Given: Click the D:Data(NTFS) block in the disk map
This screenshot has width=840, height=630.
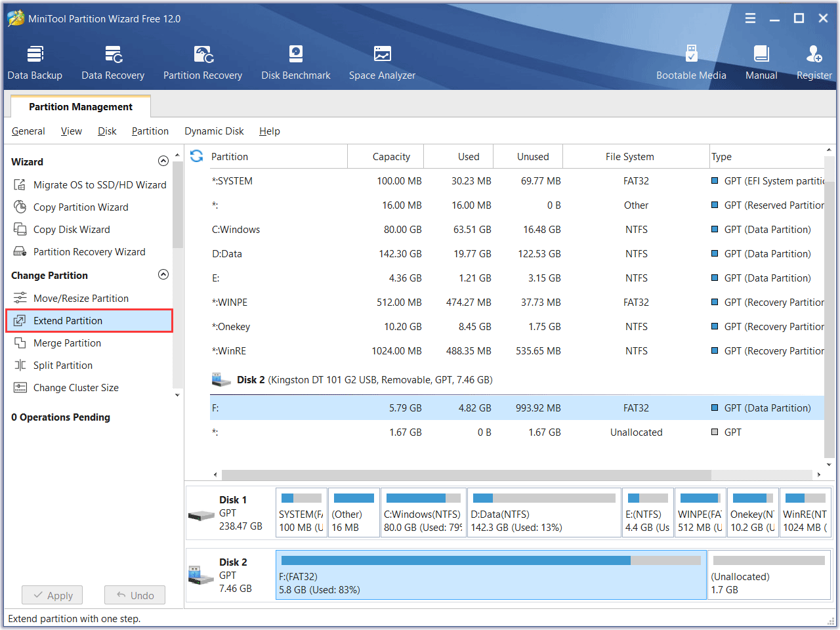Looking at the screenshot, I should coord(544,513).
